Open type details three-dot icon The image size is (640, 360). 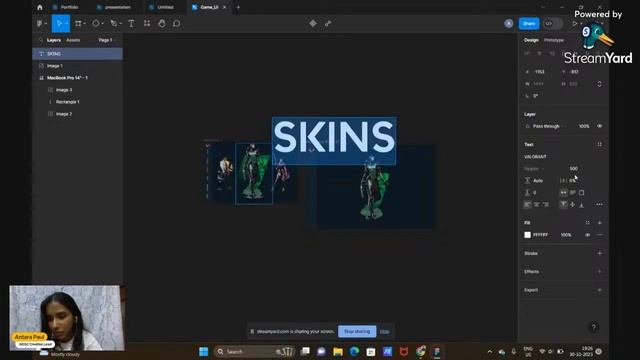tap(600, 204)
